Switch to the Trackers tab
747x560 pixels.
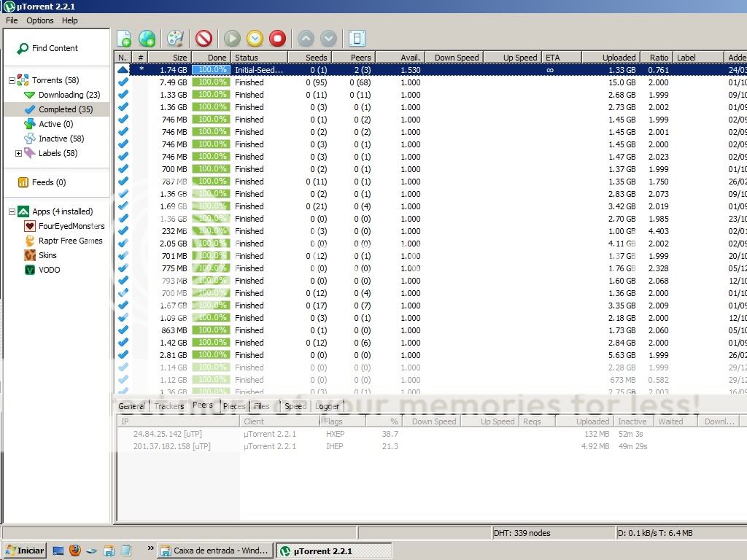tap(169, 406)
